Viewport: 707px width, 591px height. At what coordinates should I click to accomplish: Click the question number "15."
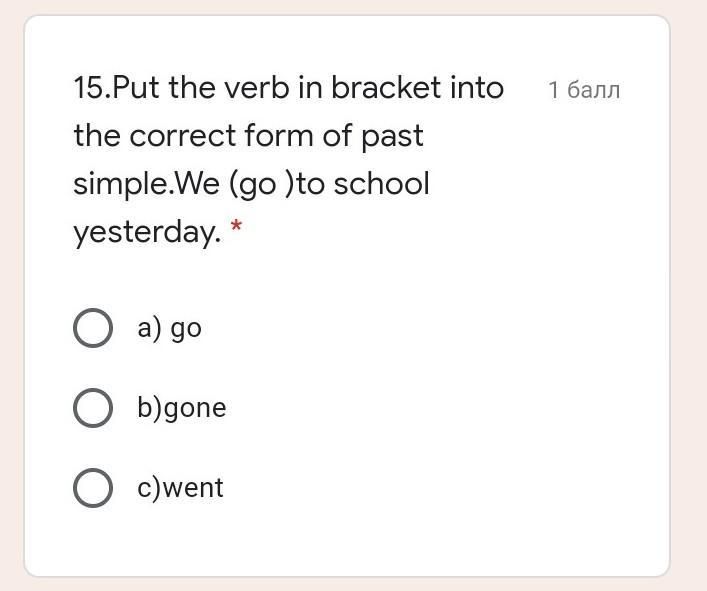click(92, 88)
